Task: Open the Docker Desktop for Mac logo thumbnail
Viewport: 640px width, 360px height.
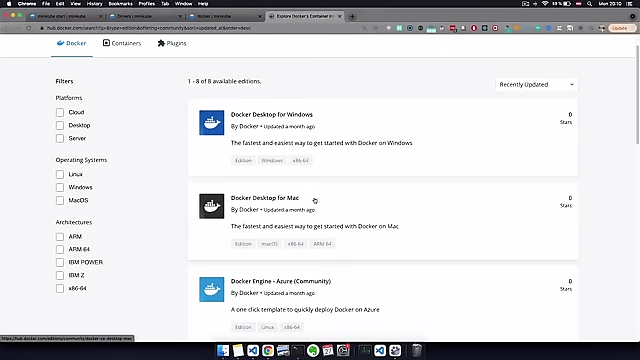Action: [x=211, y=206]
